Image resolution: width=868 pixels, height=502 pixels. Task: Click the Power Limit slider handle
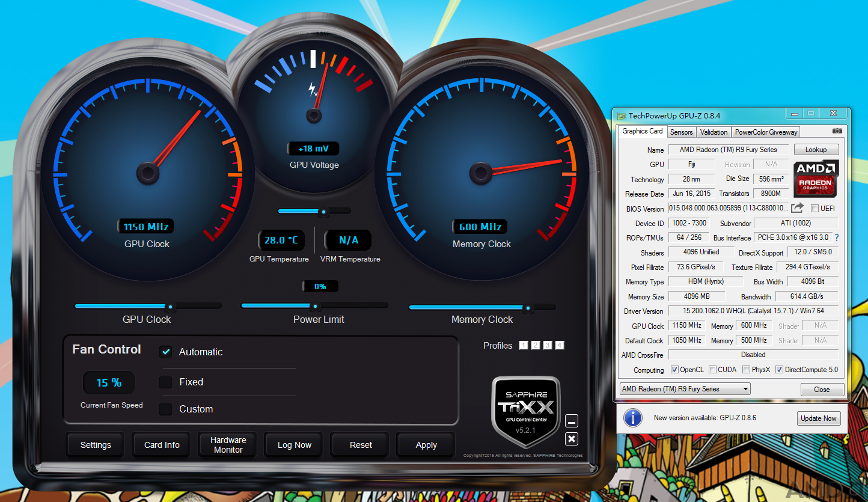pos(314,307)
